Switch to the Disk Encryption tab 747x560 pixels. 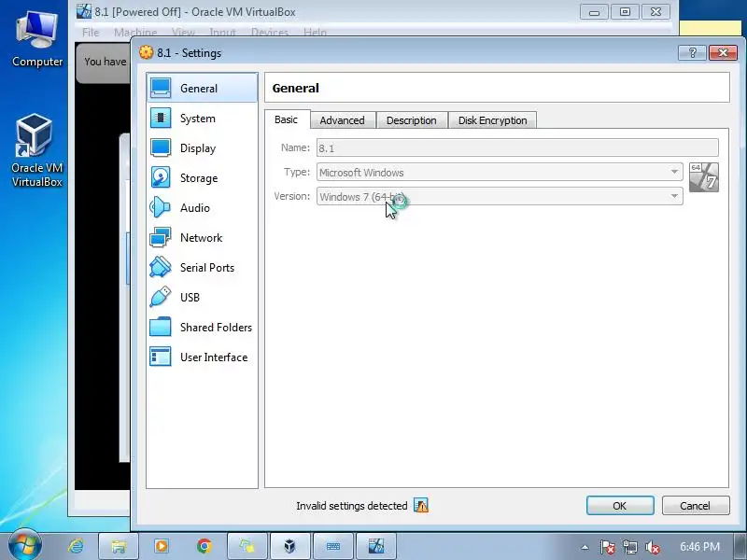click(493, 120)
